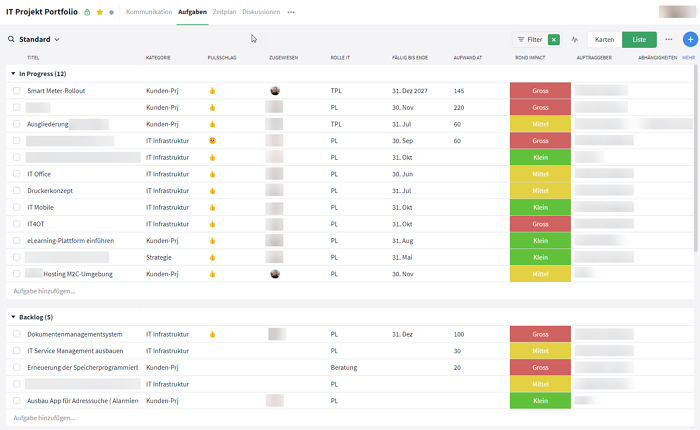Click thumbs-up pulse icon for IT Office
Viewport: 700px width, 430px height.
tap(212, 174)
